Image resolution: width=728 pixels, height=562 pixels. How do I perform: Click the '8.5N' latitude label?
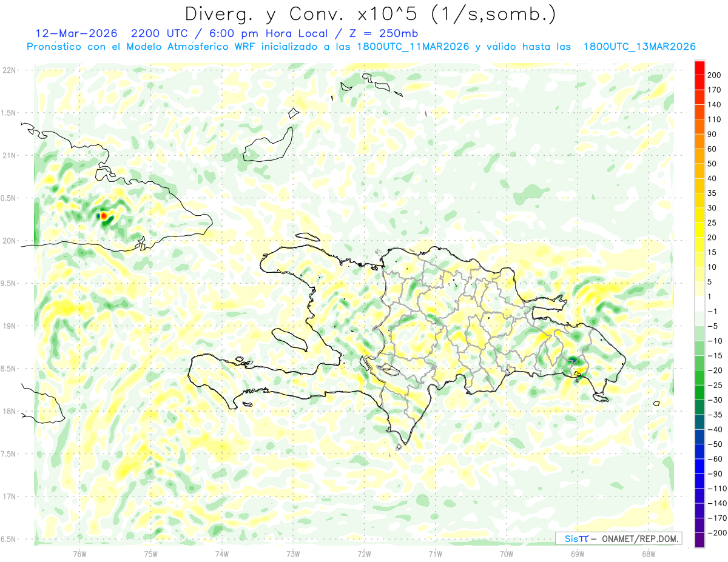pyautogui.click(x=9, y=369)
